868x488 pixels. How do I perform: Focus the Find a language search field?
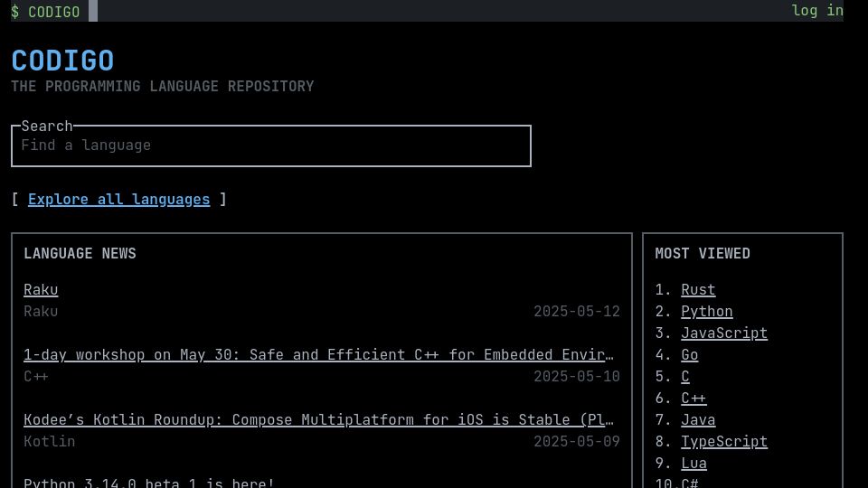(x=271, y=145)
